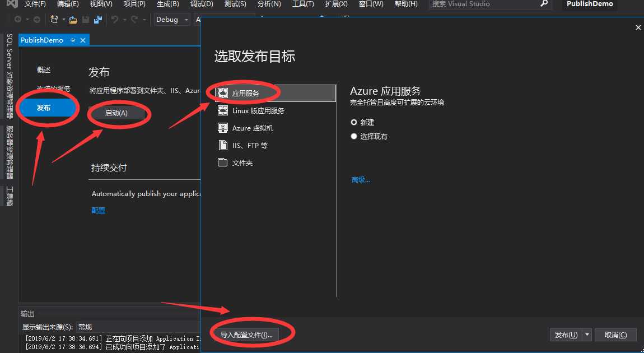Open the 服务器资源管理器 side panel
The image size is (644, 353).
(10, 152)
